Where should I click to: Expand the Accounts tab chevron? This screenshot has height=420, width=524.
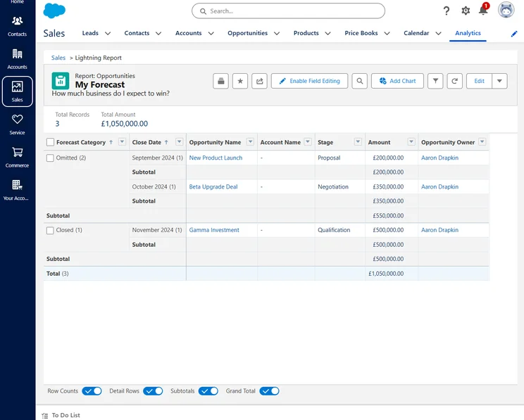(211, 33)
